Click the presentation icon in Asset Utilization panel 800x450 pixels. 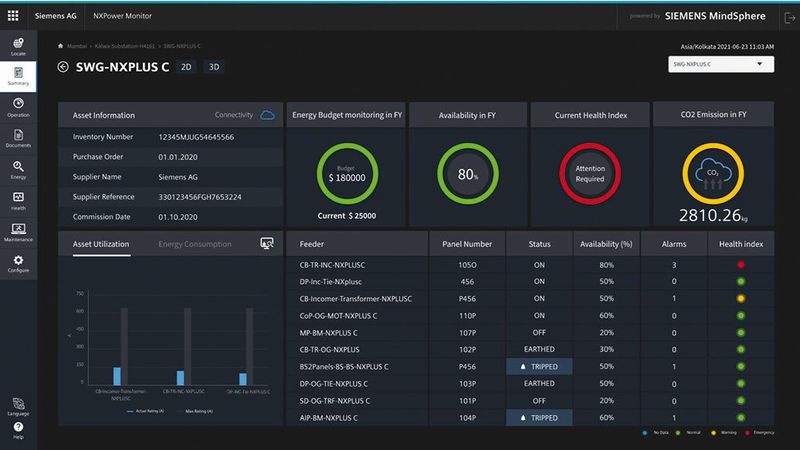coord(267,243)
